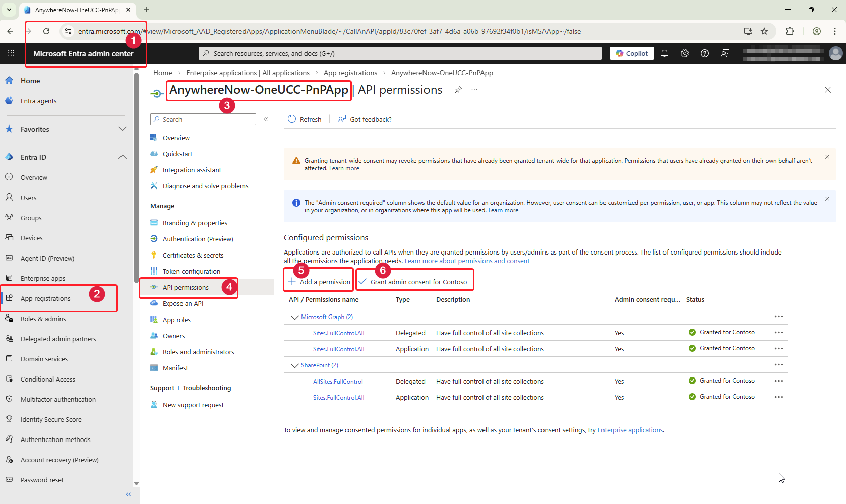Screen dimensions: 846x504
Task: Open portal settings gear icon
Action: pos(685,53)
